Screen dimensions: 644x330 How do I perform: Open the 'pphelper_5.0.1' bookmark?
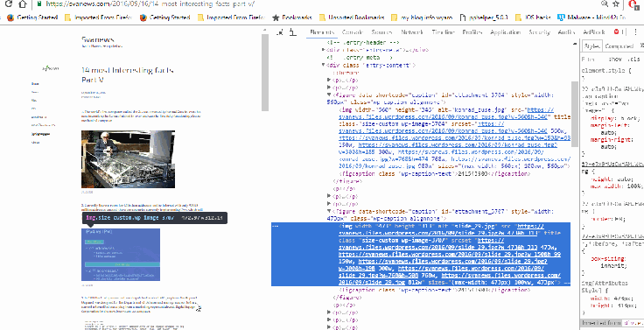[484, 18]
